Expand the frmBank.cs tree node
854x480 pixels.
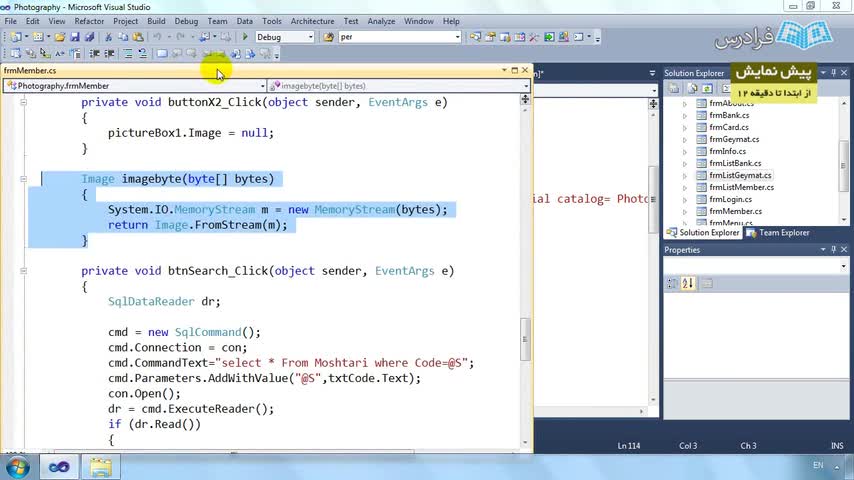(685, 116)
